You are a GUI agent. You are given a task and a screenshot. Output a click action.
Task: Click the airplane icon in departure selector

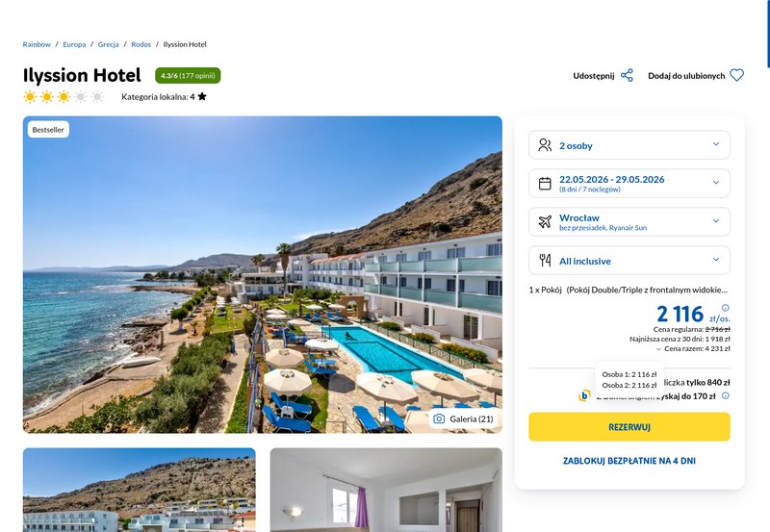coord(545,222)
